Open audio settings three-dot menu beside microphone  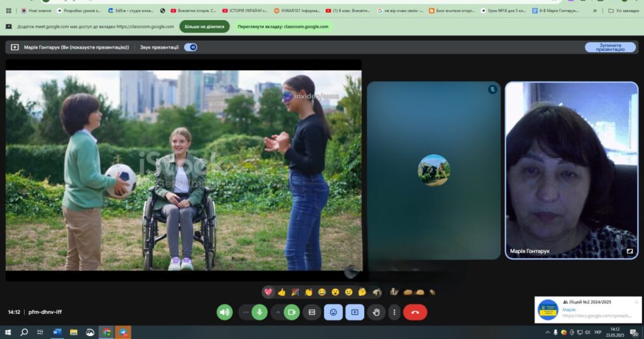coord(246,313)
